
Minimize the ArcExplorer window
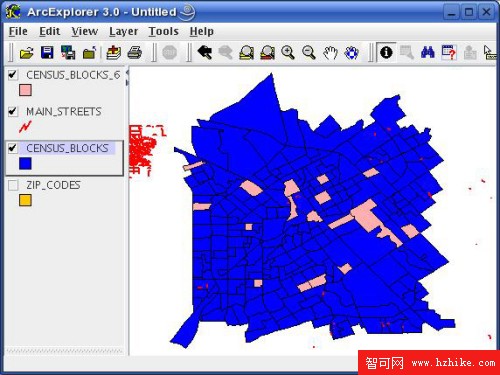(451, 12)
